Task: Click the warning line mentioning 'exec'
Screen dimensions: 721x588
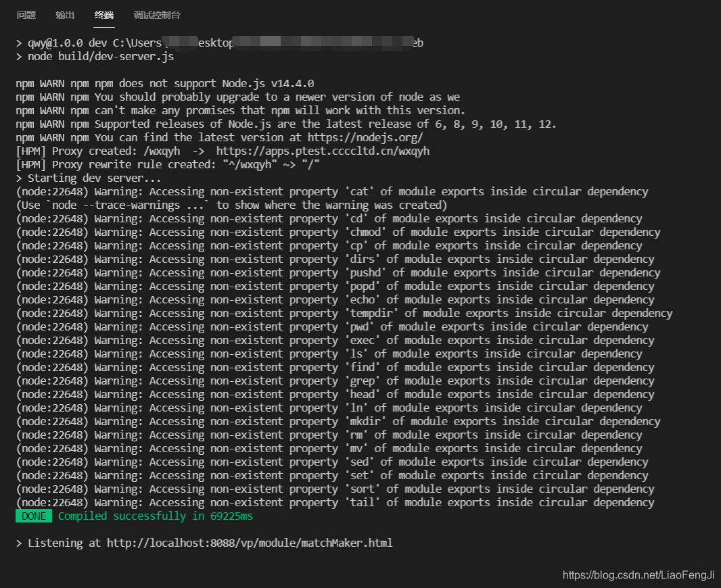Action: coord(335,341)
